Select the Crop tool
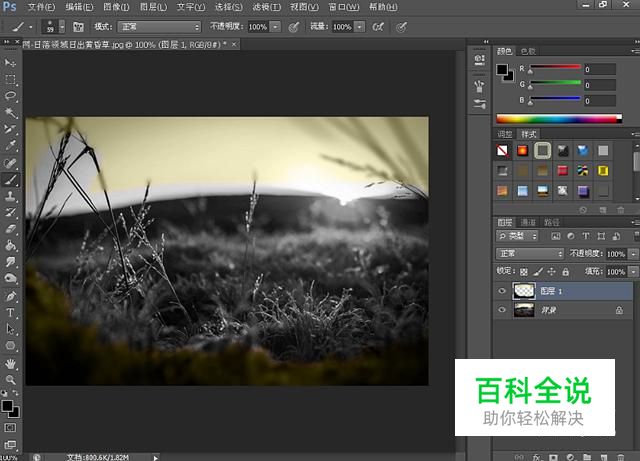Screen dimensions: 640x461 (x=10, y=129)
